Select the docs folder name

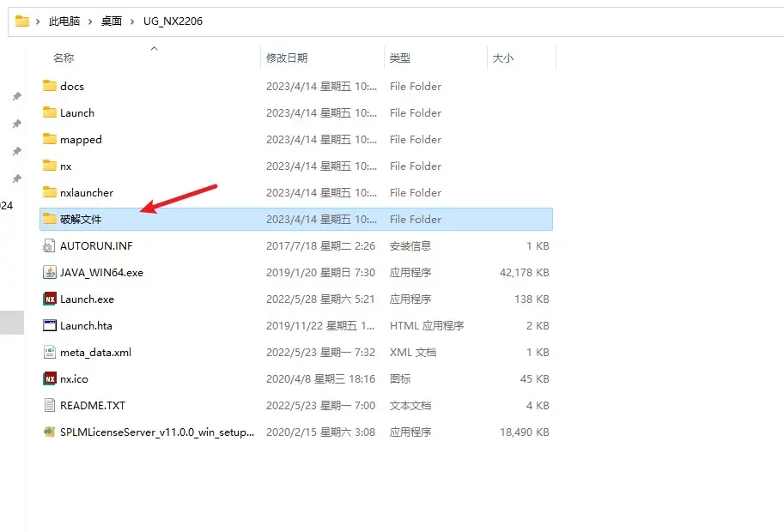[72, 87]
